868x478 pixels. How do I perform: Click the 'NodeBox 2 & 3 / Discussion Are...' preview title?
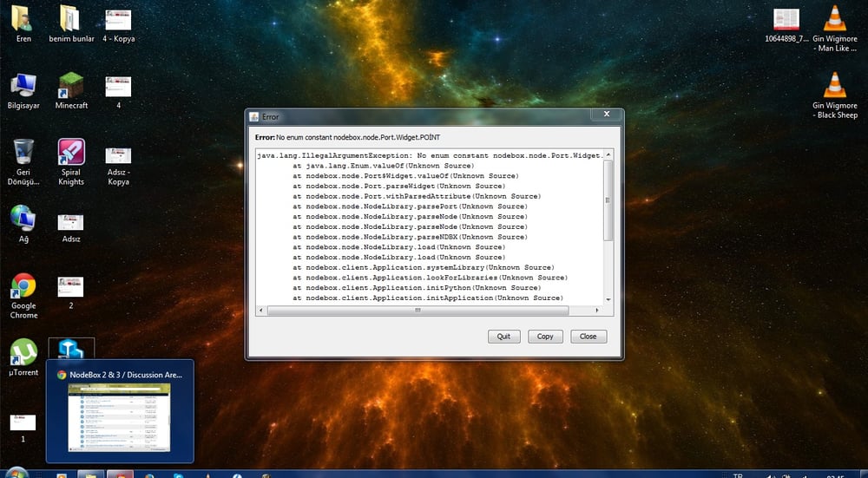click(126, 375)
